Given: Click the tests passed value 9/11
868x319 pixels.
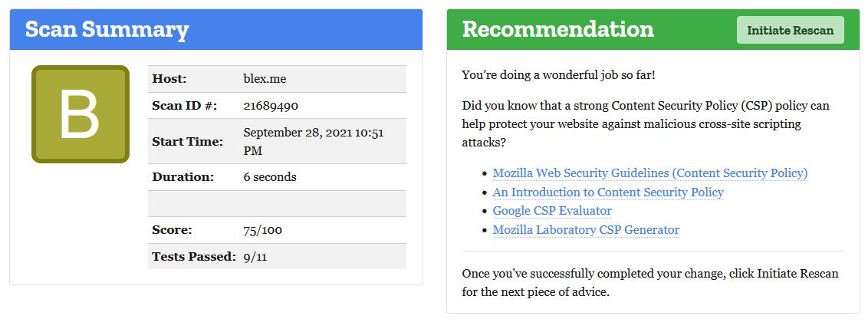Looking at the screenshot, I should tap(255, 257).
